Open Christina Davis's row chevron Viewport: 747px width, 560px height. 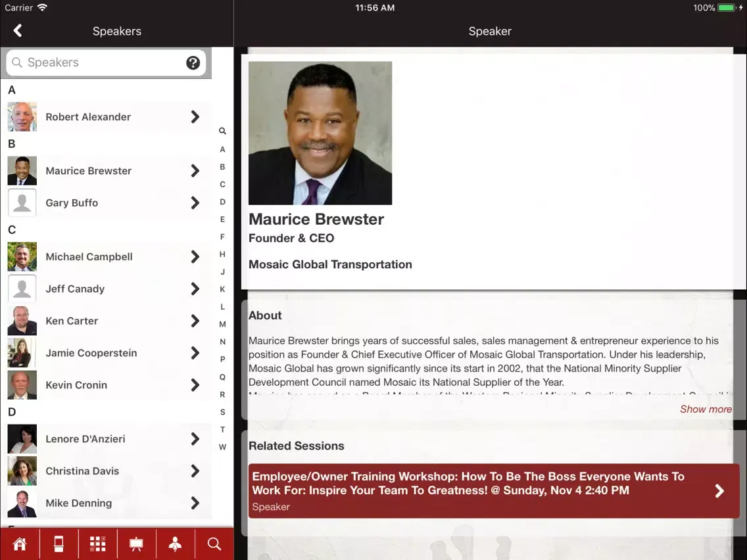click(x=195, y=471)
